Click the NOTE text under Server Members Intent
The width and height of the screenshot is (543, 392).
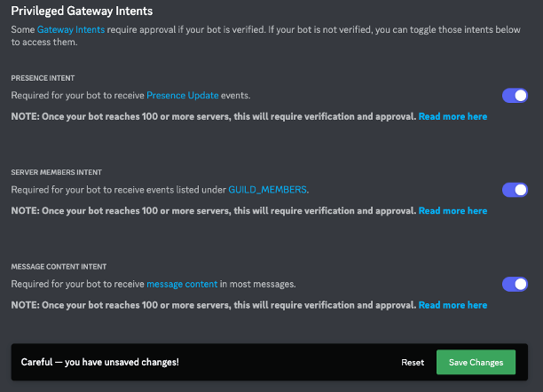tap(213, 210)
